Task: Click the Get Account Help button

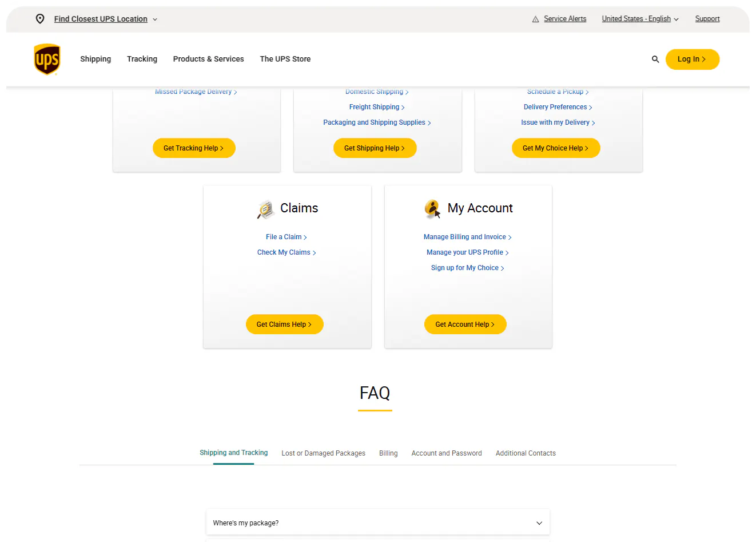Action: [x=465, y=325]
